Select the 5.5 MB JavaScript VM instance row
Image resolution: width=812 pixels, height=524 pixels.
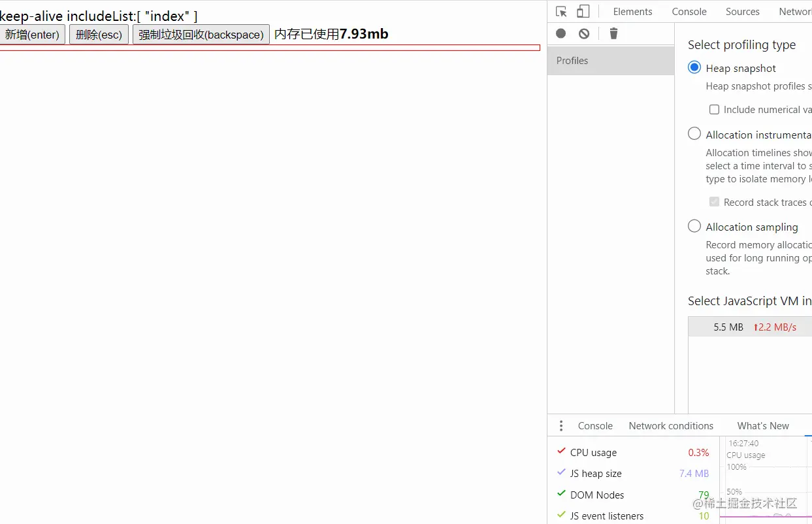750,327
